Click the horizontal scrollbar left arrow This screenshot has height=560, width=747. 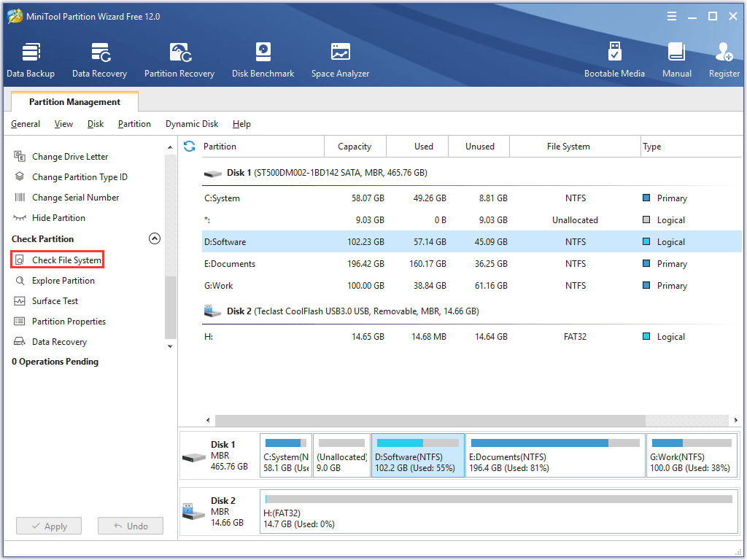[x=208, y=420]
